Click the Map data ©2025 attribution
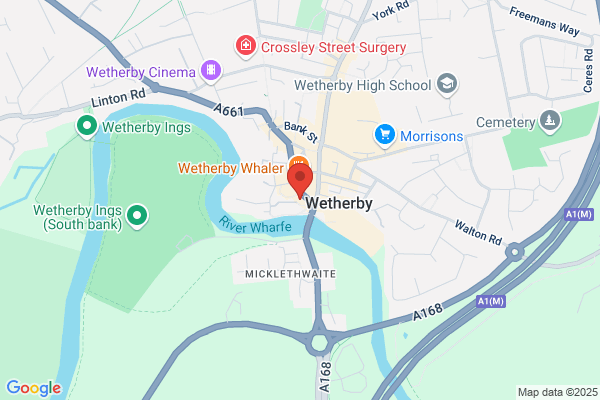 (x=558, y=392)
